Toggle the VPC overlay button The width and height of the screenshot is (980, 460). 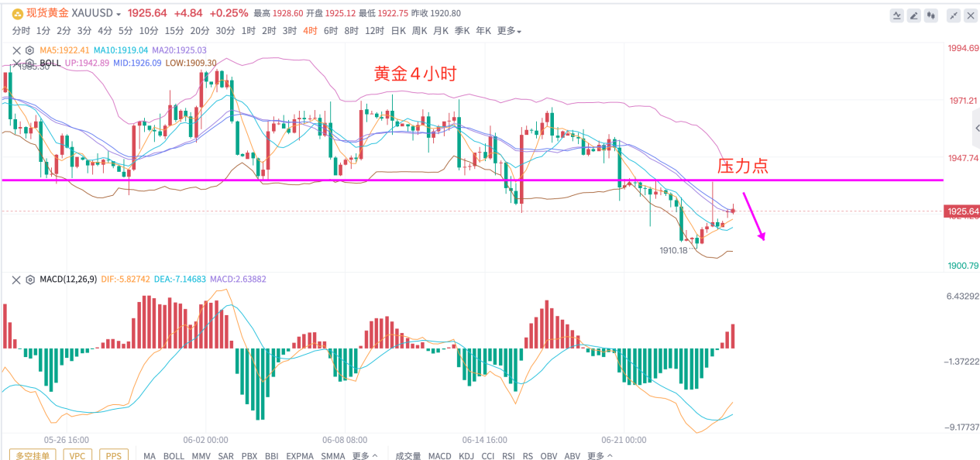77,455
